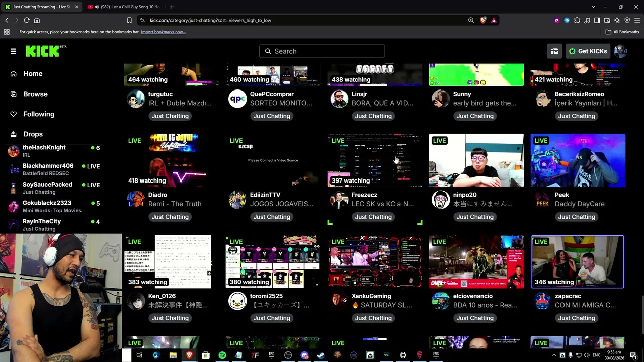644x362 pixels.
Task: Open the XankuGaming channel avatar
Action: pyautogui.click(x=339, y=301)
